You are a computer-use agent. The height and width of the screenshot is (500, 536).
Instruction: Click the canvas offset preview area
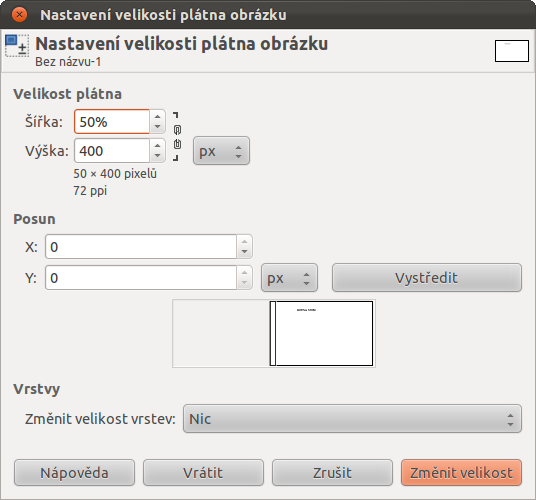(274, 334)
